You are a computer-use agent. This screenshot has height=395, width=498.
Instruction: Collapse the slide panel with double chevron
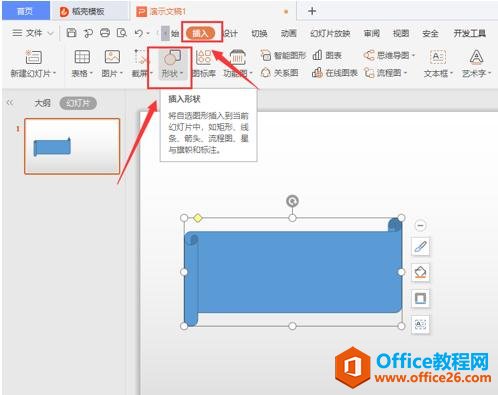[x=10, y=103]
